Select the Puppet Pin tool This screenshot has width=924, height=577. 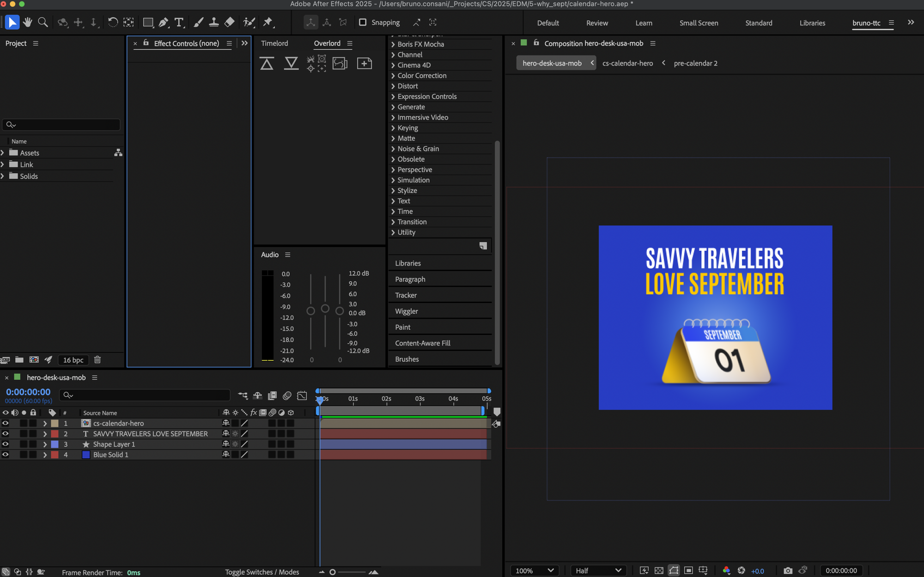pyautogui.click(x=268, y=22)
